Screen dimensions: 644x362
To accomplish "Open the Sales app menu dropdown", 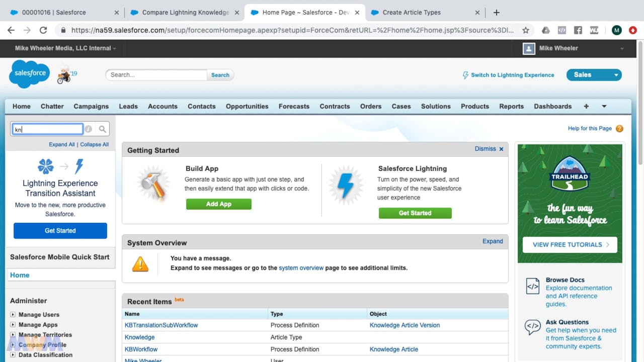I will (615, 75).
